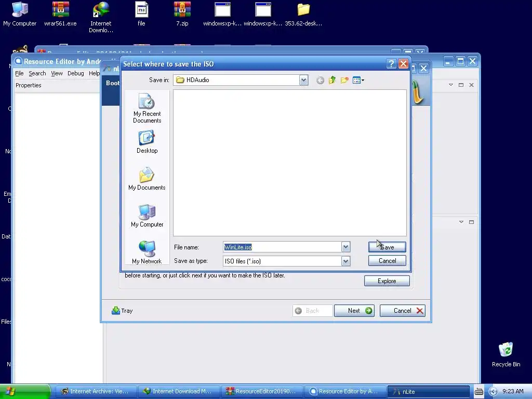Viewport: 532px width, 399px height.
Task: Select the desktop icon named file
Action: click(141, 14)
